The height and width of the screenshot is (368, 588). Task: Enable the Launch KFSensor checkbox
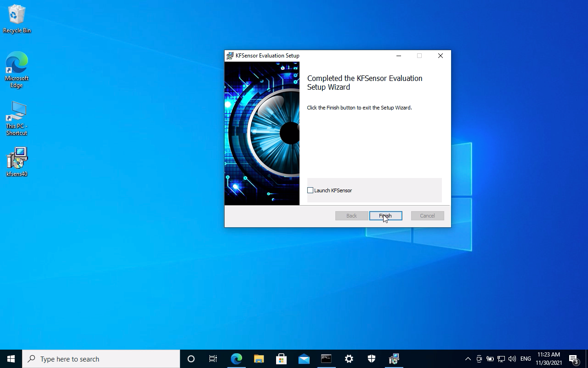click(x=311, y=190)
